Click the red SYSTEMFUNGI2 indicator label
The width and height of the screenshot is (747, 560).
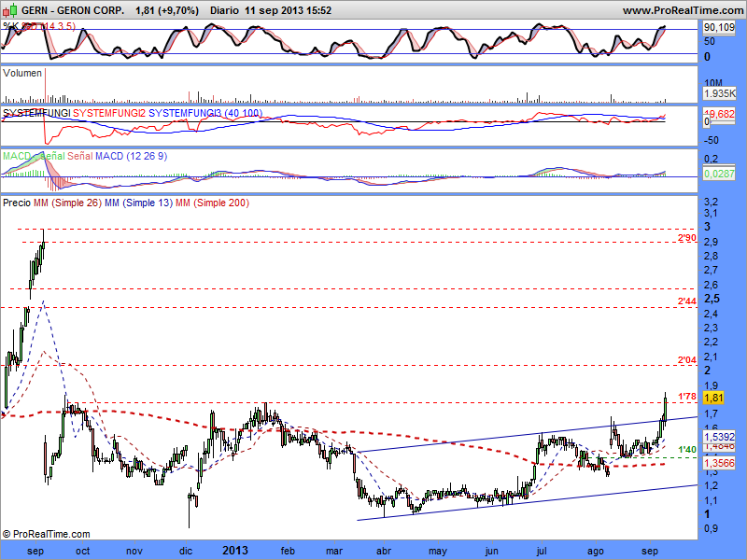(x=109, y=113)
